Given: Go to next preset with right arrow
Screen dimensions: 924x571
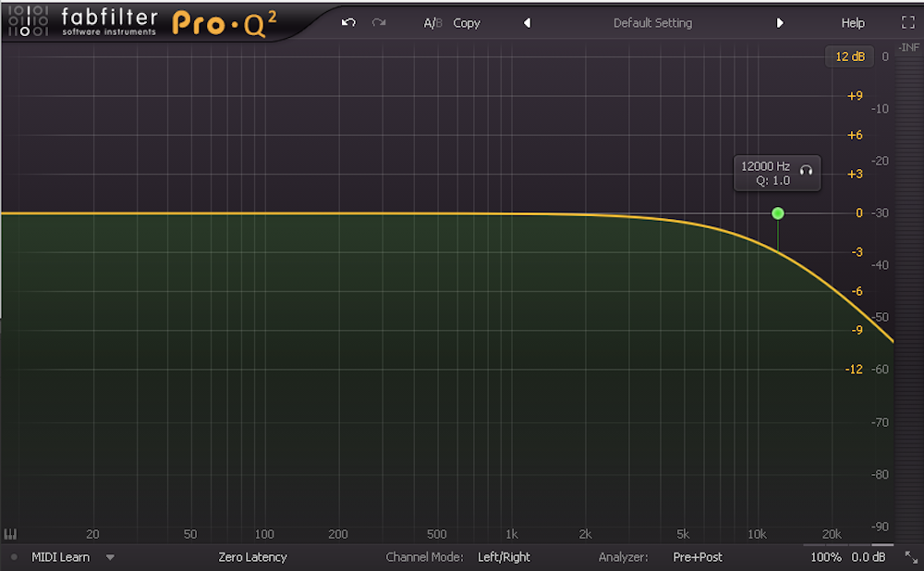Looking at the screenshot, I should (x=780, y=23).
